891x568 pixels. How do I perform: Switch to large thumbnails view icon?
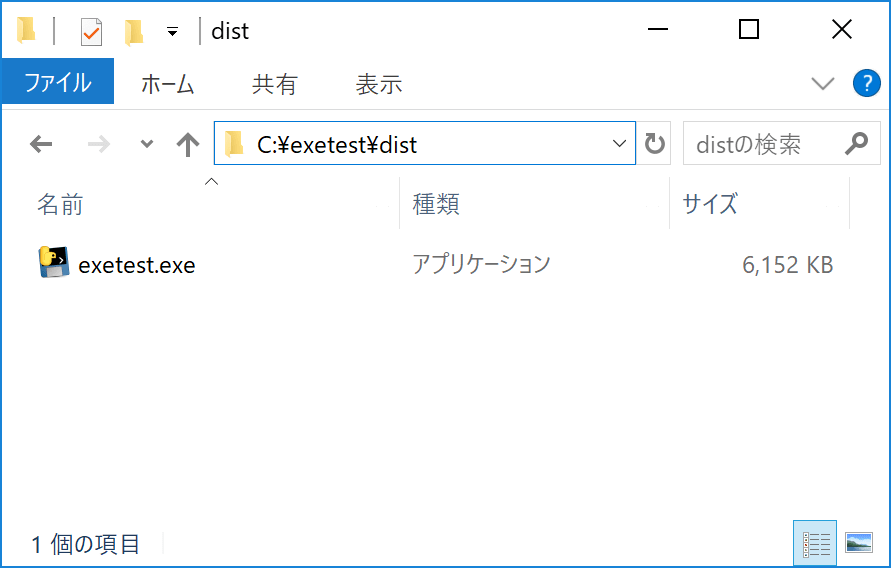pos(858,543)
